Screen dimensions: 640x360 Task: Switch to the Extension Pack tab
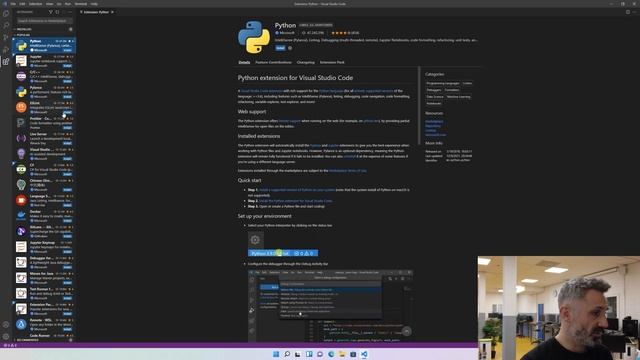point(332,62)
